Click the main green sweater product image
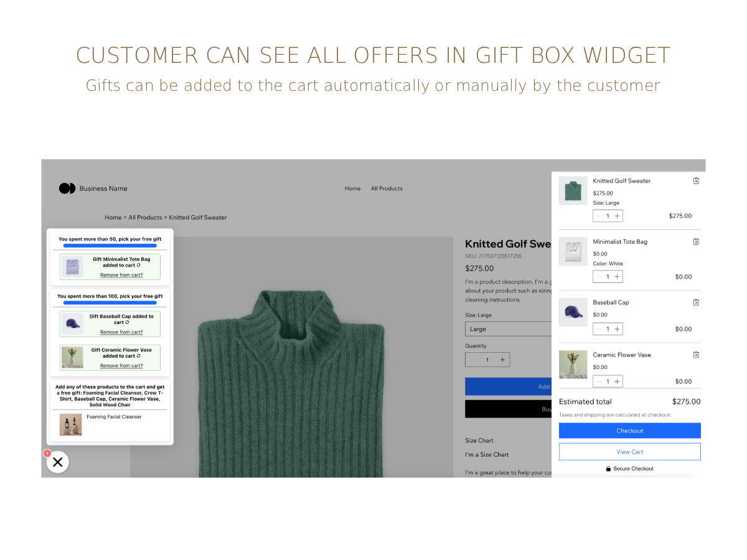Image resolution: width=747 pixels, height=560 pixels. point(291,357)
